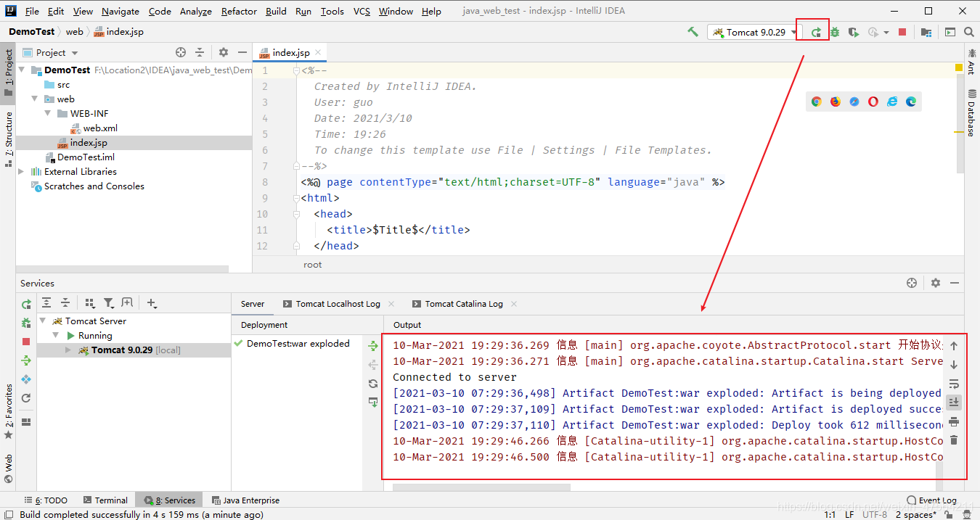
Task: Click the Debug bug icon in the top toolbar
Action: 835,32
